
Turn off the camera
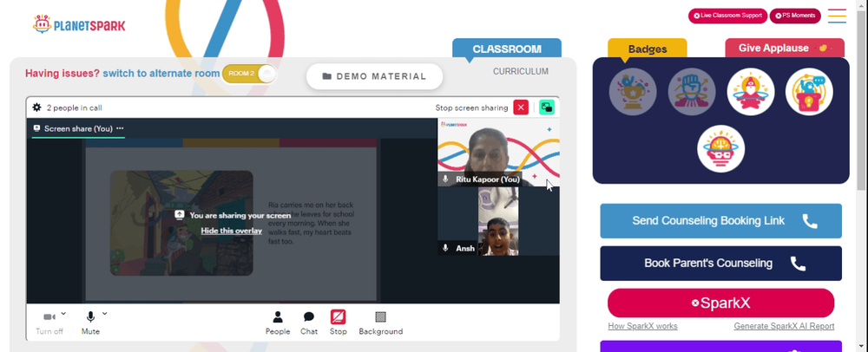pos(49,323)
